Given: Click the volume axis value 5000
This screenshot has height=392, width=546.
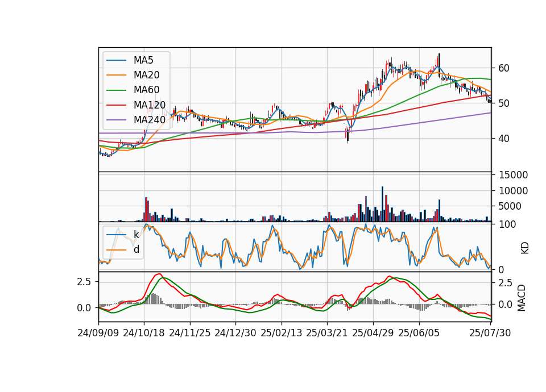Looking at the screenshot, I should click(510, 206).
